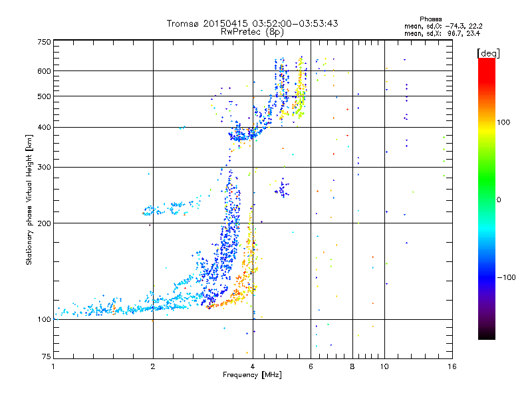The height and width of the screenshot is (399, 532).
Task: Click frequency axis tick label '8'
Action: [352, 366]
